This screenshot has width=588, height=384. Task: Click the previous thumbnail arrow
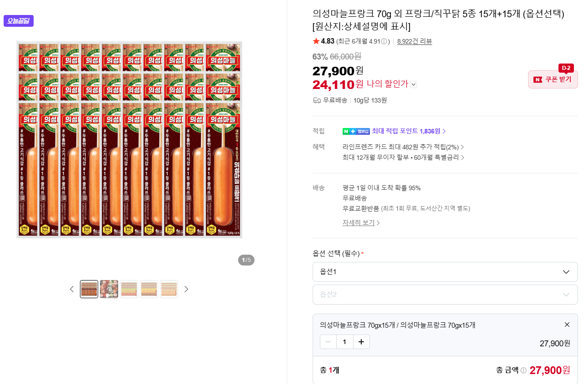[71, 289]
